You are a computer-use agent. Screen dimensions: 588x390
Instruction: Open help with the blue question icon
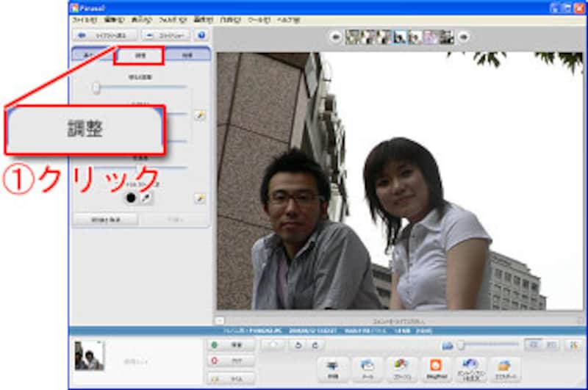pyautogui.click(x=201, y=35)
